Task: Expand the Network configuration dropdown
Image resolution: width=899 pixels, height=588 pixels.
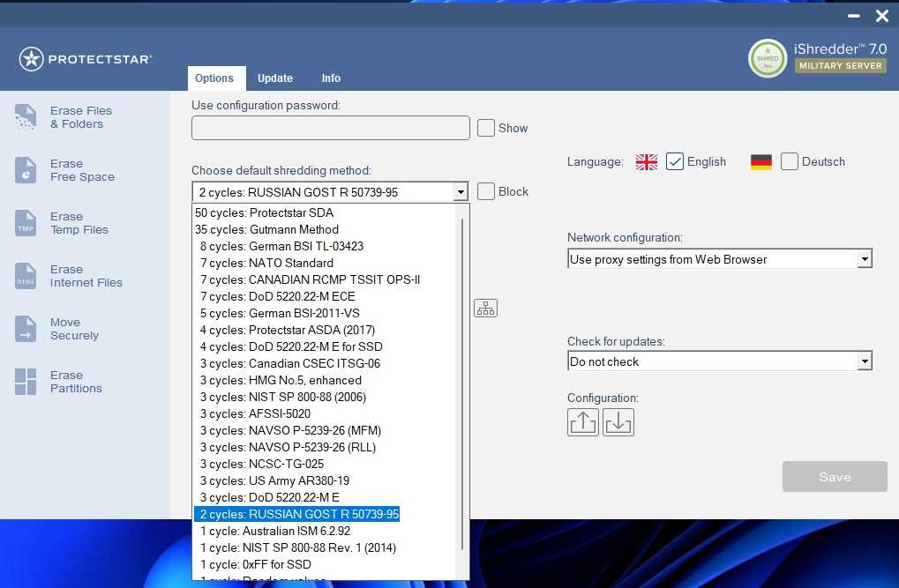Action: [x=864, y=259]
